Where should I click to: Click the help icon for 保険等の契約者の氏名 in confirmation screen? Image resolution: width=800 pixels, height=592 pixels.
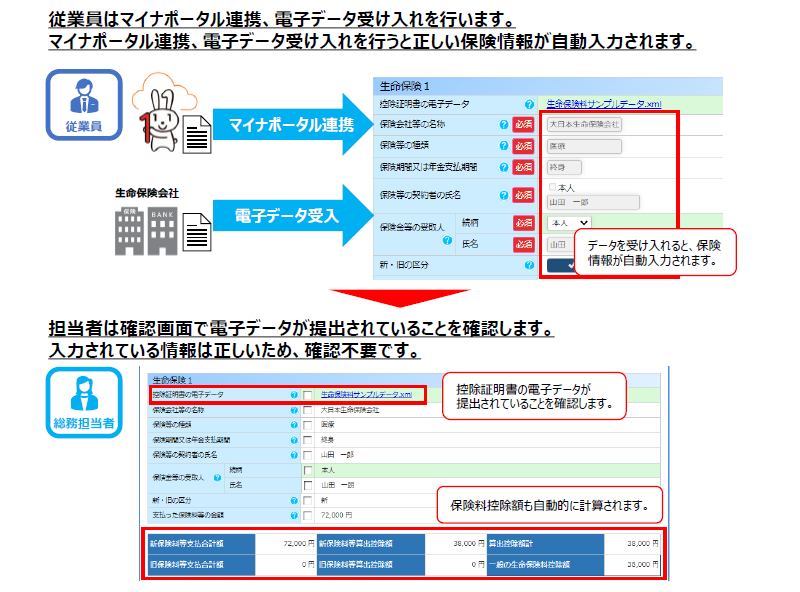(294, 455)
